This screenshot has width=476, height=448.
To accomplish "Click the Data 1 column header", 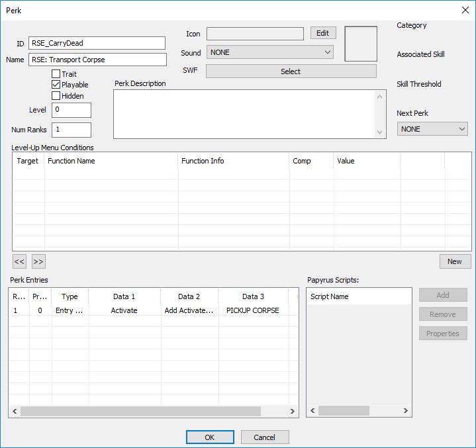I will pos(124,296).
